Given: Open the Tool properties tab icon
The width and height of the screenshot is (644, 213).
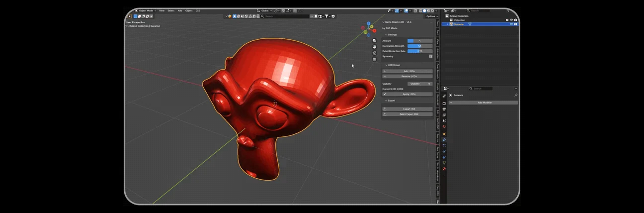Looking at the screenshot, I should [x=444, y=96].
